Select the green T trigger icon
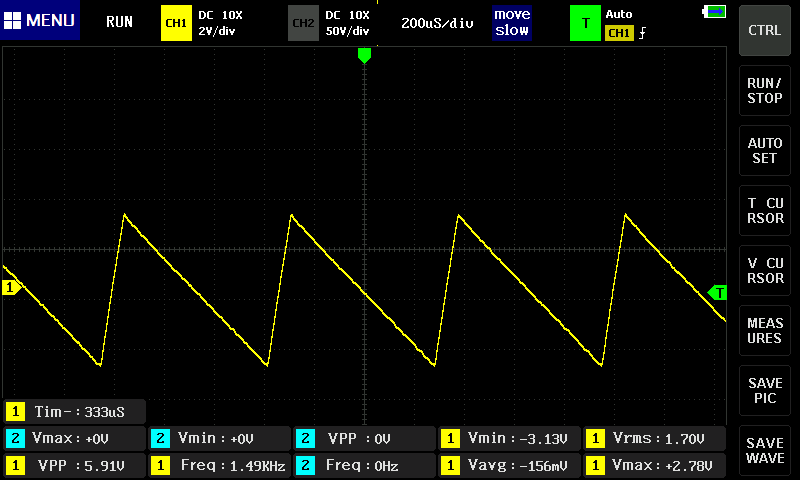Image resolution: width=800 pixels, height=480 pixels. point(584,22)
